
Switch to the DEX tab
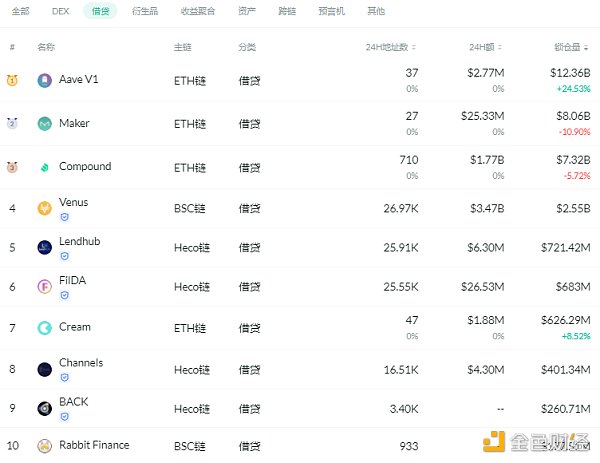(60, 11)
